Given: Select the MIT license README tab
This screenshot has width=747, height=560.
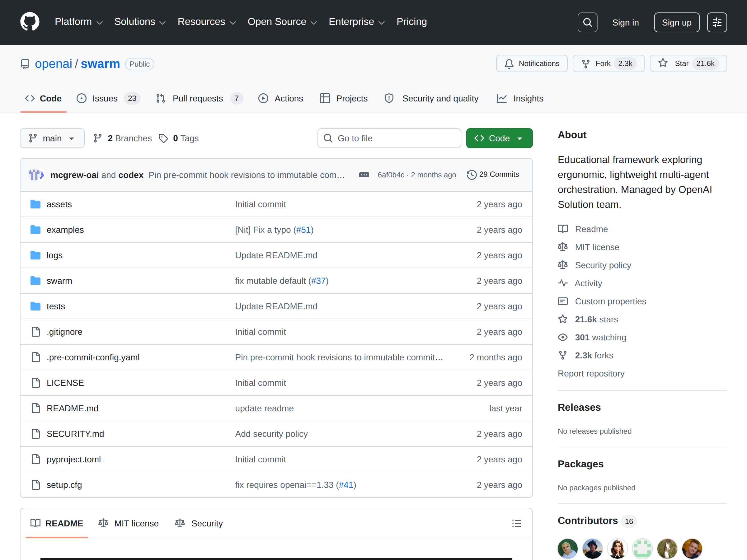Looking at the screenshot, I should coord(129,523).
